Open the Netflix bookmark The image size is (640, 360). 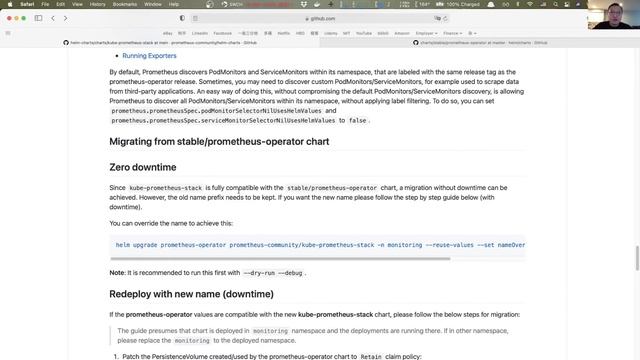284,33
